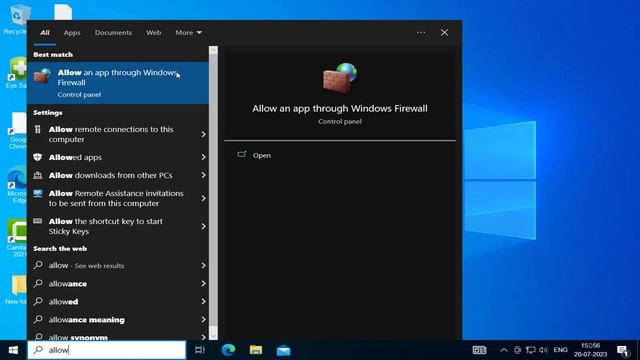This screenshot has width=640, height=360.
Task: Expand Allow downloads from other PCs chevron
Action: (203, 175)
